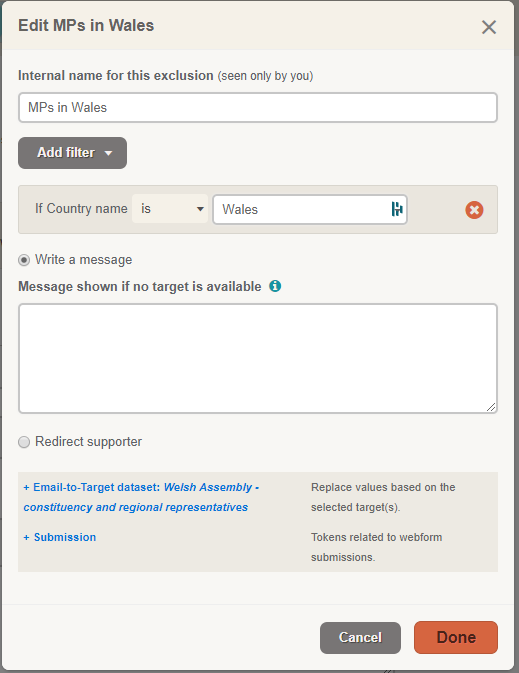Open the 'is' operator dropdown
Image resolution: width=519 pixels, height=673 pixels.
[170, 209]
